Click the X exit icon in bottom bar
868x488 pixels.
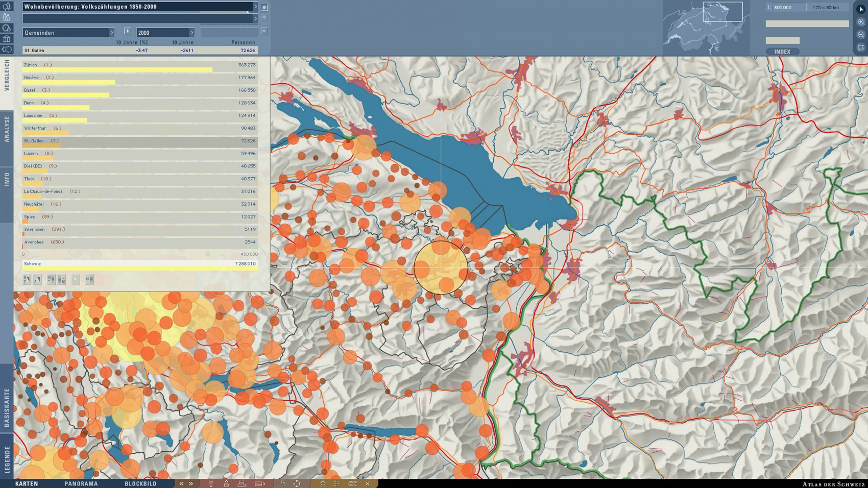click(367, 483)
